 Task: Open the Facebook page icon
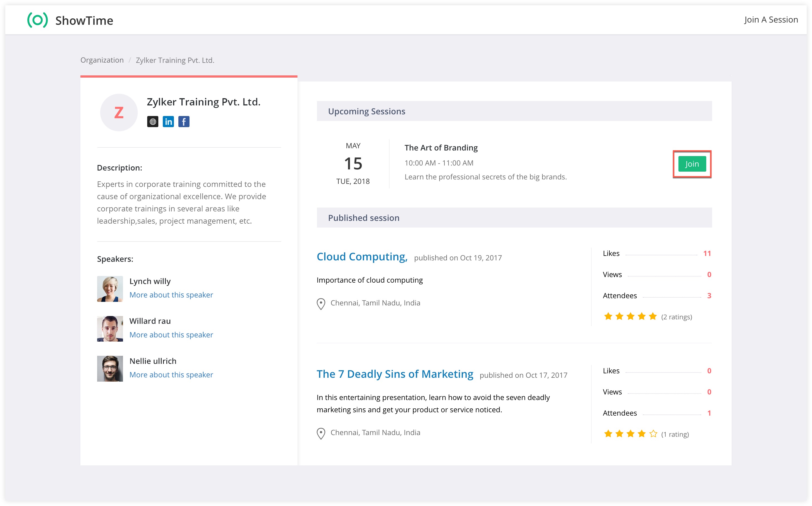pos(184,122)
